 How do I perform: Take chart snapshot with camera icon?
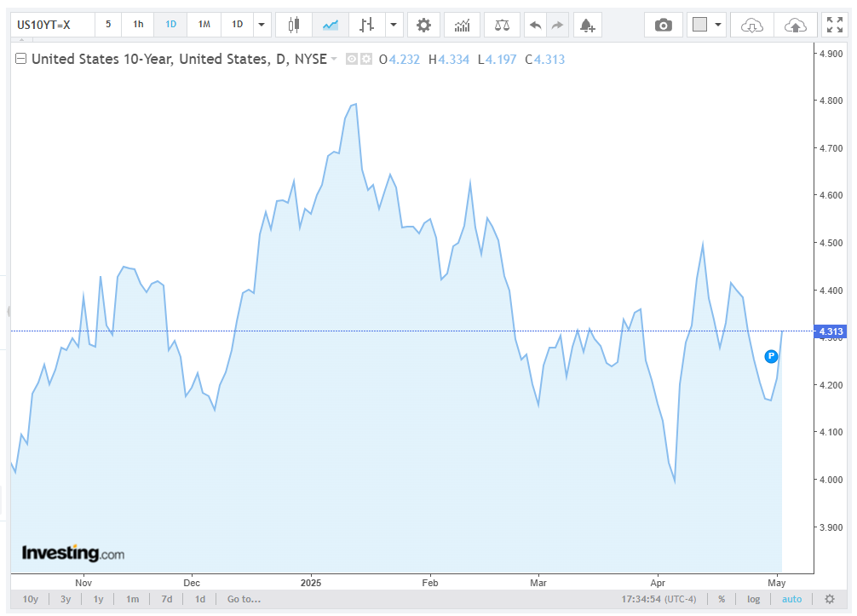pyautogui.click(x=664, y=26)
